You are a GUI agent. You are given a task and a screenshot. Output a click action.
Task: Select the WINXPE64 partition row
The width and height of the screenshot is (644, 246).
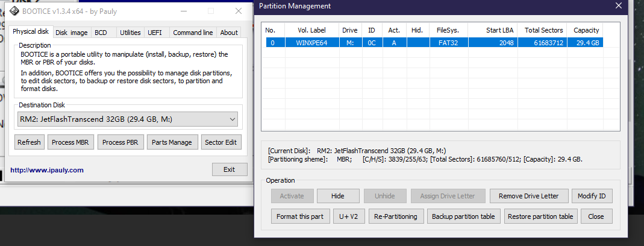(x=434, y=42)
